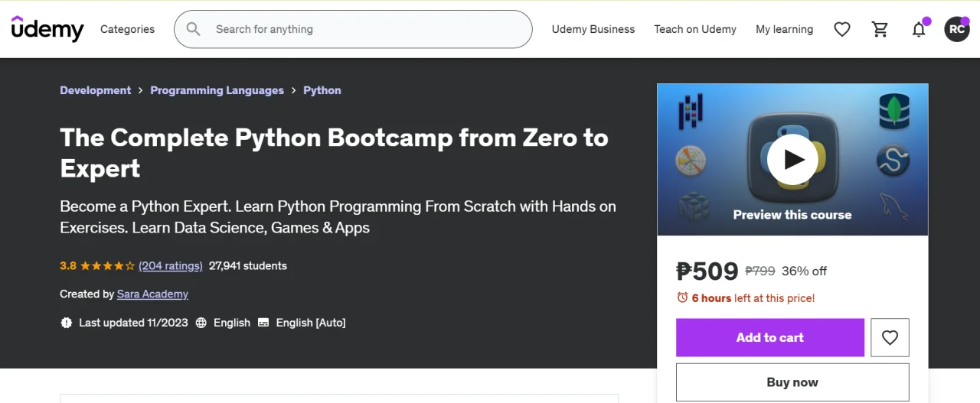
Task: Click the course preview thumbnail image
Action: click(792, 160)
